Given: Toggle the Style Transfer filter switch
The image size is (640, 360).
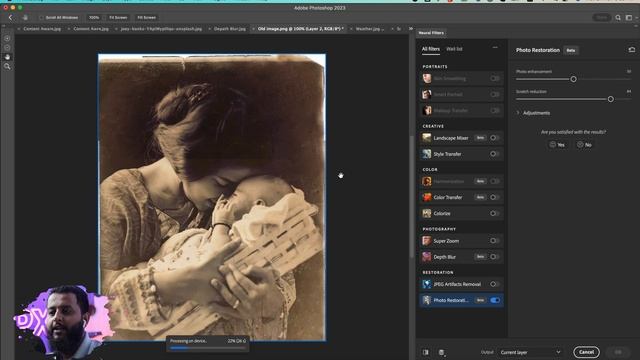Looking at the screenshot, I should click(x=494, y=154).
